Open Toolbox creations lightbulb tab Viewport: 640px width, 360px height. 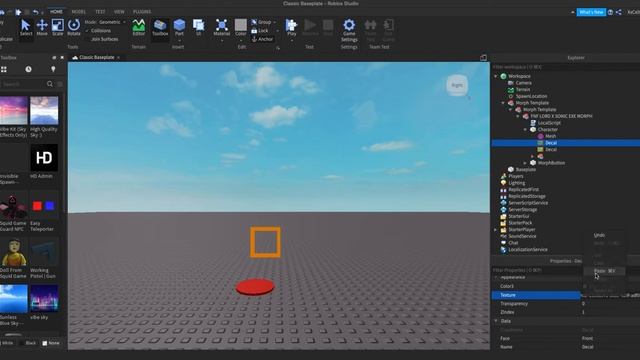(53, 69)
